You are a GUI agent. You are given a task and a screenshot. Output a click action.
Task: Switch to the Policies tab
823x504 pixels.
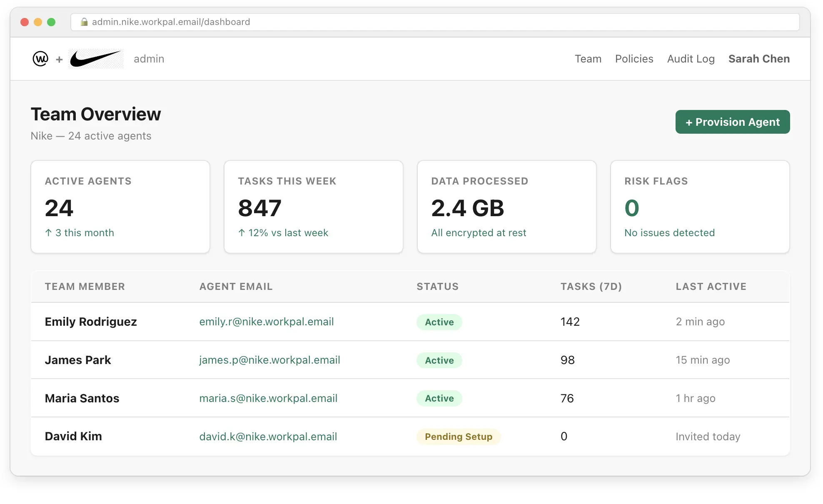634,59
